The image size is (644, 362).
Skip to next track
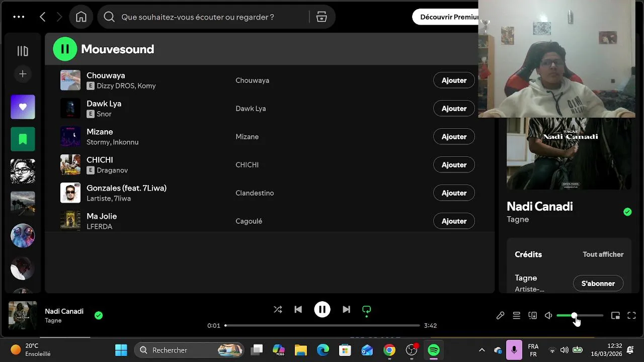(x=346, y=310)
